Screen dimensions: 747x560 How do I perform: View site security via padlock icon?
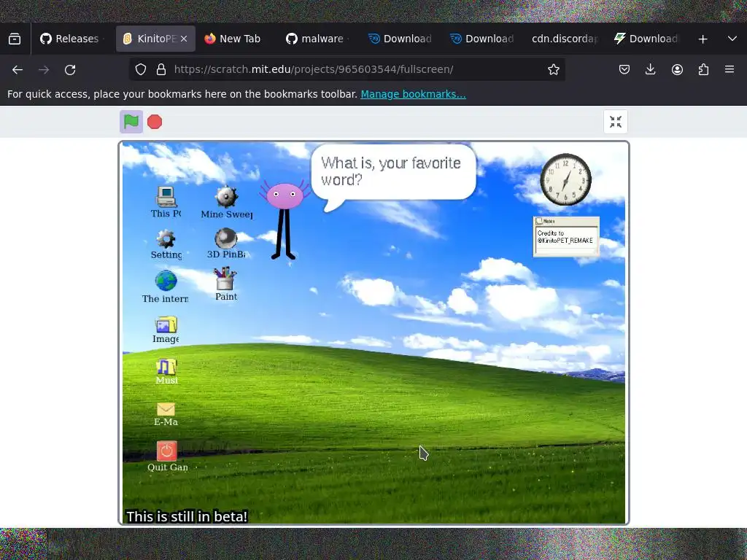161,69
